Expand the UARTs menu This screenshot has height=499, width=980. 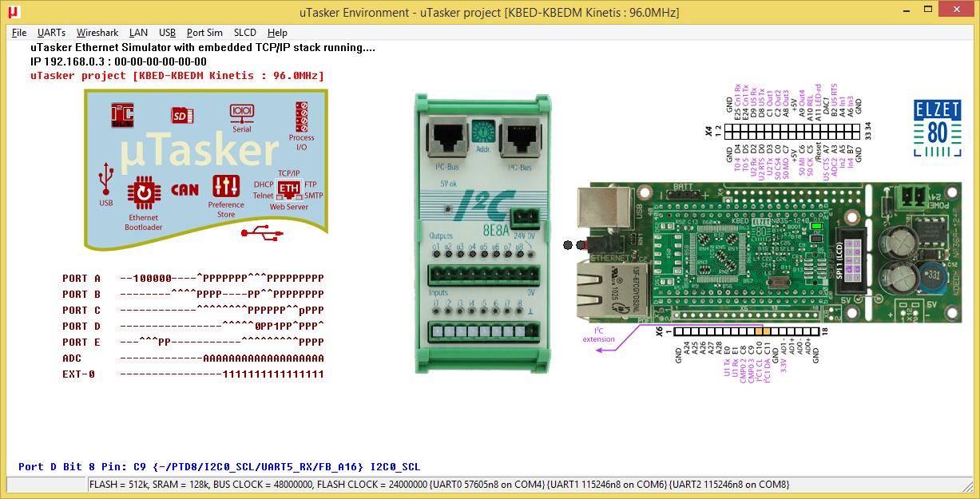click(51, 33)
